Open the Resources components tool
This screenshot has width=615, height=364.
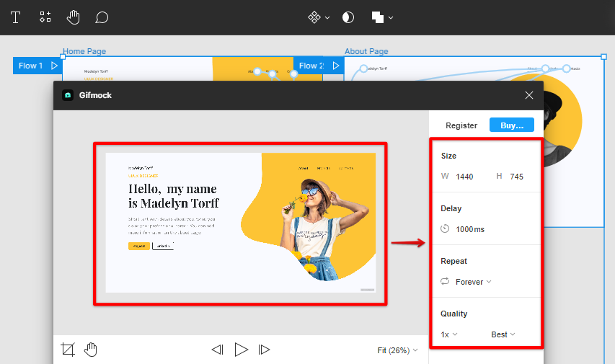pyautogui.click(x=45, y=17)
